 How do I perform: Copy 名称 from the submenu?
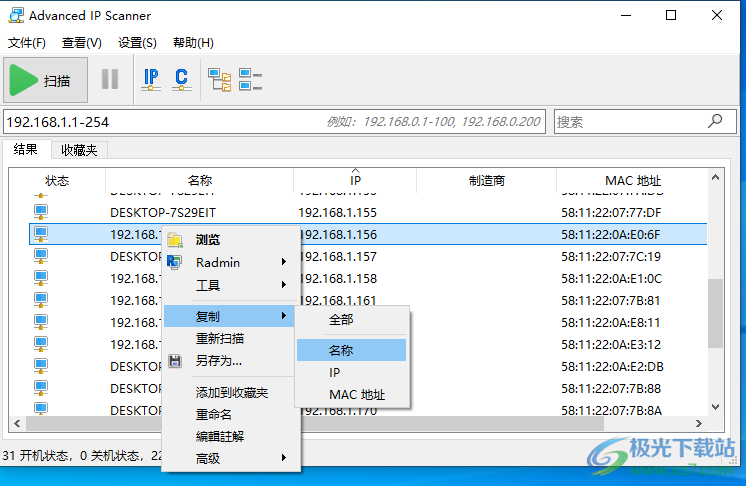(x=352, y=350)
